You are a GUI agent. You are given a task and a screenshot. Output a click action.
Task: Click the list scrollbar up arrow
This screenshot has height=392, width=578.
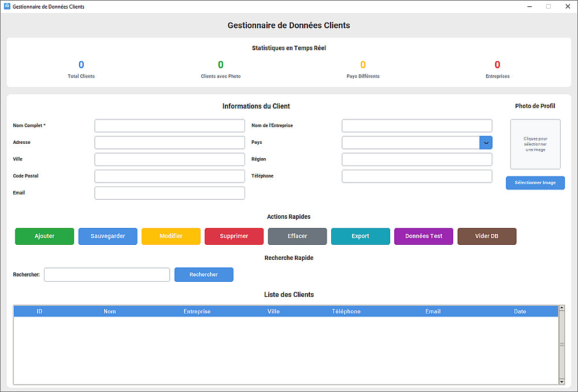pos(562,308)
